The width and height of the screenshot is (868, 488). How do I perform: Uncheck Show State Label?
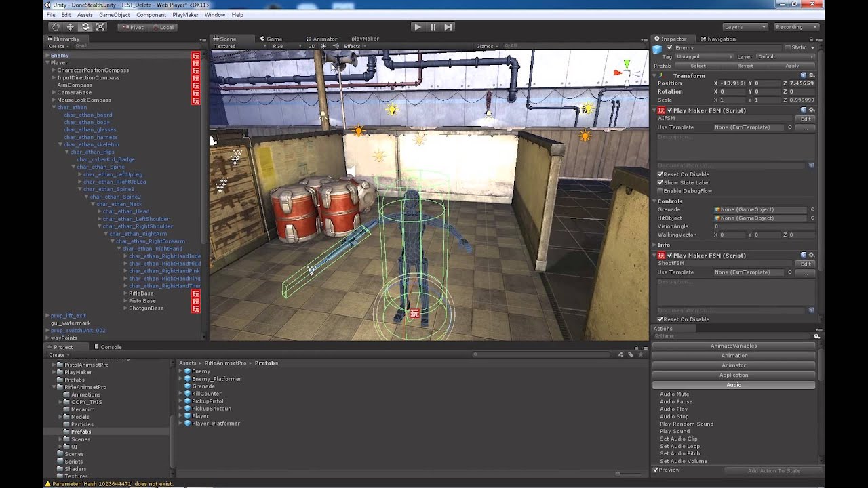[660, 183]
